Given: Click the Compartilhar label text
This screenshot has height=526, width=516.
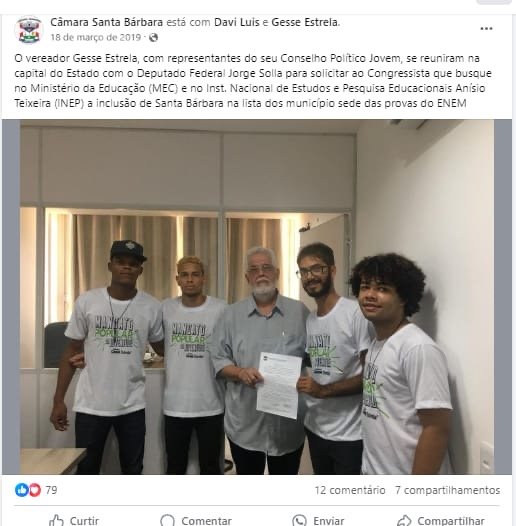Looking at the screenshot, I should coord(451,521).
